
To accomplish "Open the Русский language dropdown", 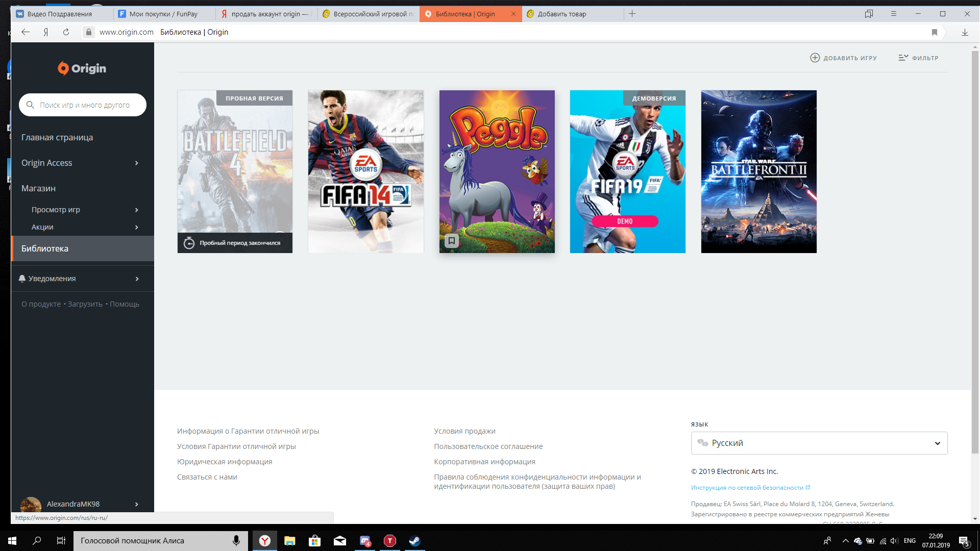I will pyautogui.click(x=819, y=443).
